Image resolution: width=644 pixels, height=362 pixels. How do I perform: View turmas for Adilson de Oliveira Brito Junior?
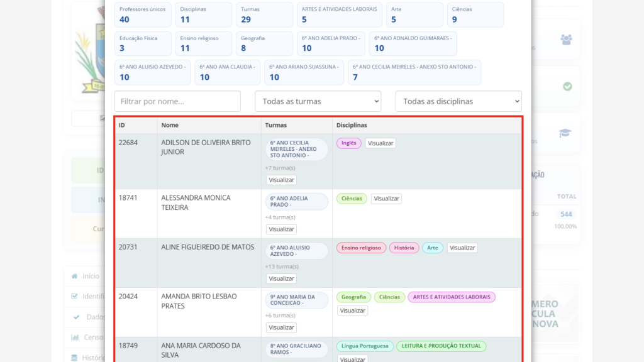pos(281,180)
